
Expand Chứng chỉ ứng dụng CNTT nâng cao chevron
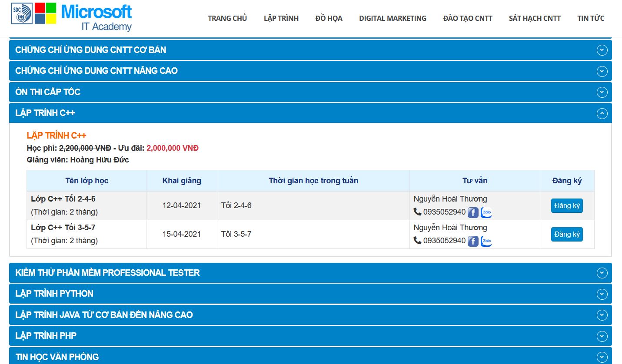(x=602, y=71)
